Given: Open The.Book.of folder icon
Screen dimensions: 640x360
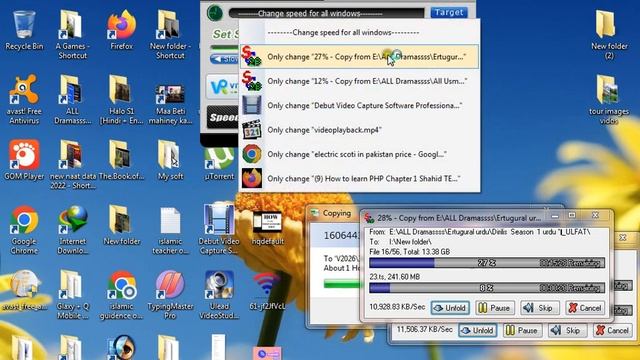Looking at the screenshot, I should pyautogui.click(x=121, y=160).
